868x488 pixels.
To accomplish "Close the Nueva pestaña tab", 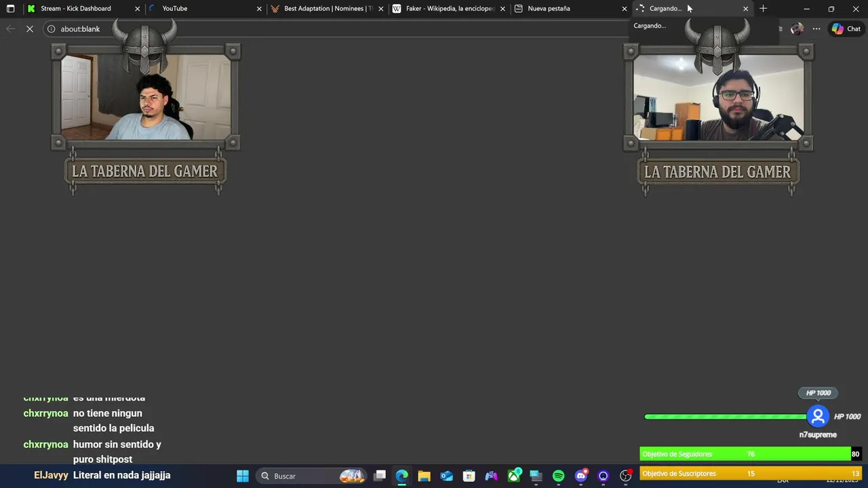I will [625, 9].
